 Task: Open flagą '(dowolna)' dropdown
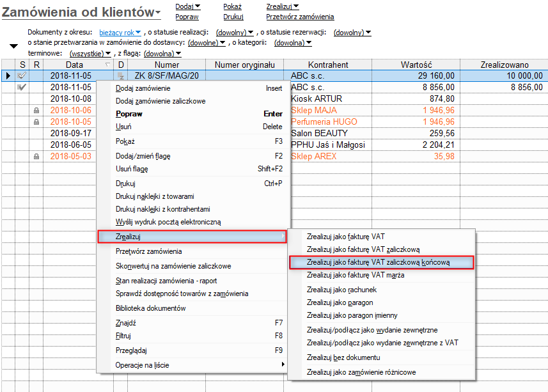click(162, 54)
